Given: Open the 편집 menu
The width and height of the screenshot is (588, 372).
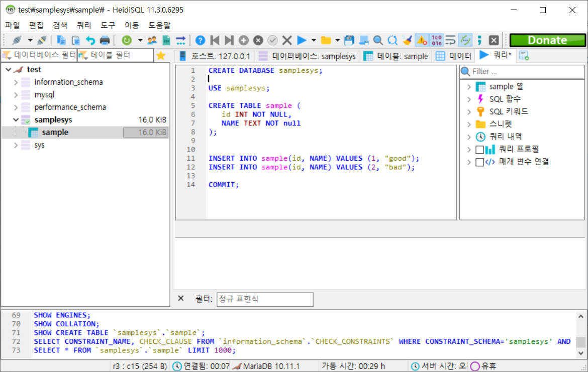Looking at the screenshot, I should tap(36, 25).
